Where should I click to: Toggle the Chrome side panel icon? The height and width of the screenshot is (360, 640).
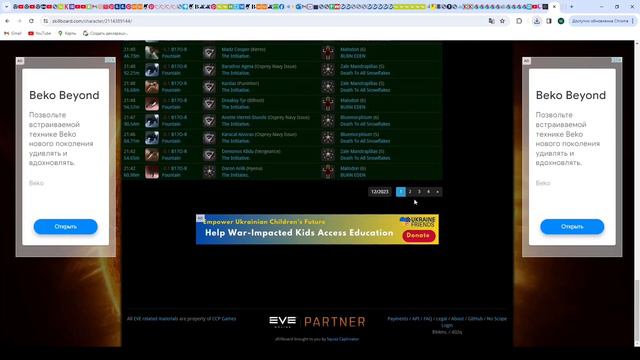549,21
